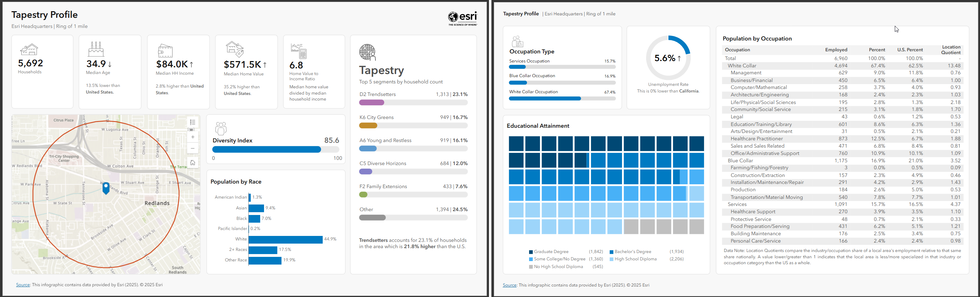Click the Location Quotient column header
The width and height of the screenshot is (980, 297).
951,50
